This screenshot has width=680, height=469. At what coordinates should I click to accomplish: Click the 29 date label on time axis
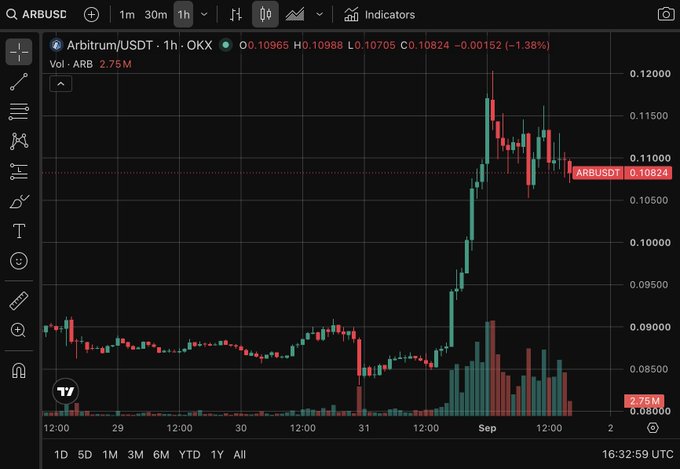(x=118, y=428)
